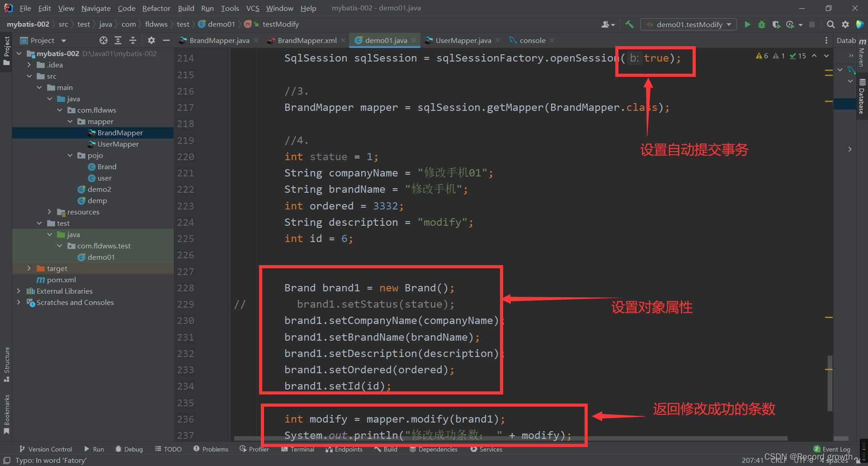Viewport: 868px width, 466px height.
Task: Open the Profiler tool window
Action: point(255,449)
